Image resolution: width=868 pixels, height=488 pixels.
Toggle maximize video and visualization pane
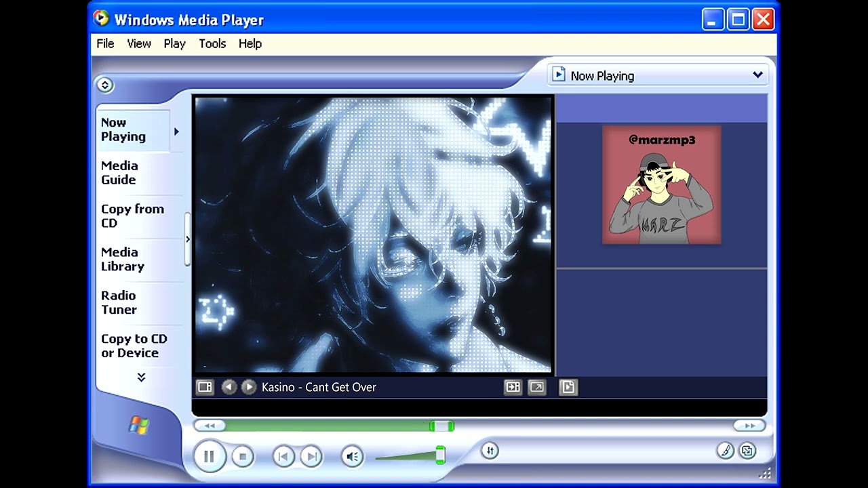pos(513,387)
